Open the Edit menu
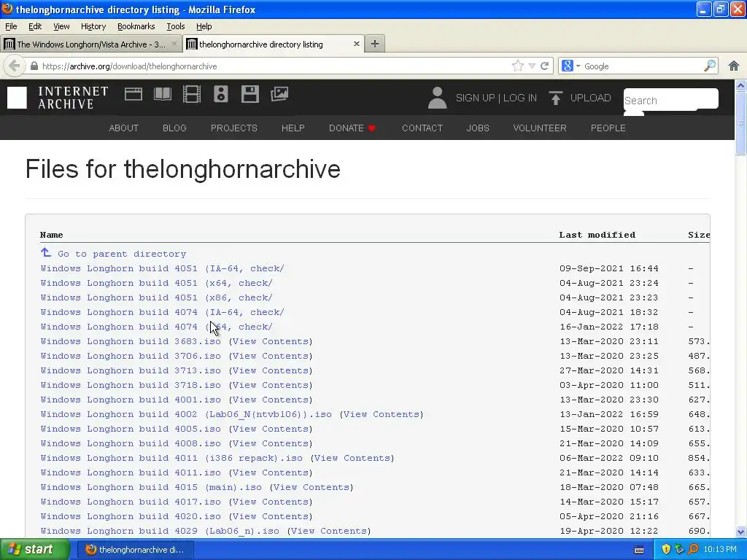This screenshot has height=560, width=747. pos(35,26)
